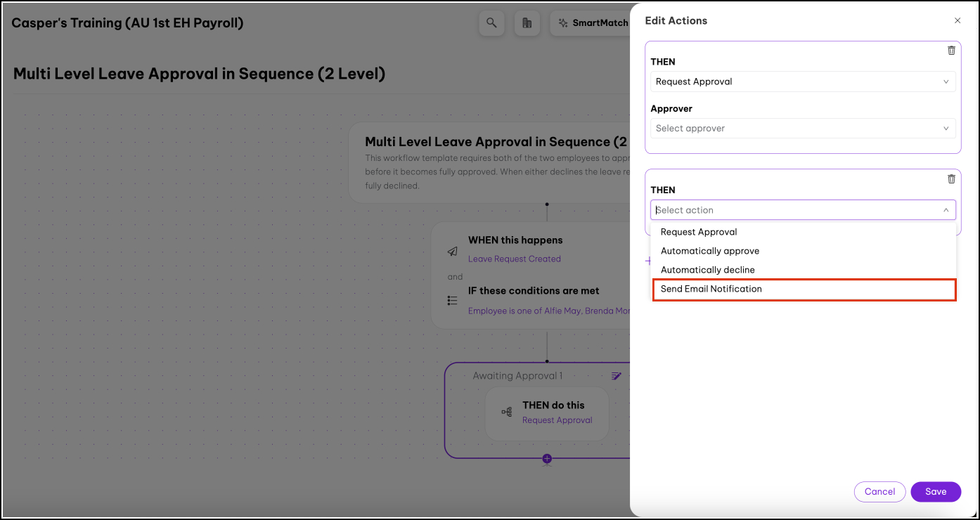Screen dimensions: 980x520
Task: Click the Leave Request Created trigger link
Action: click(514, 259)
